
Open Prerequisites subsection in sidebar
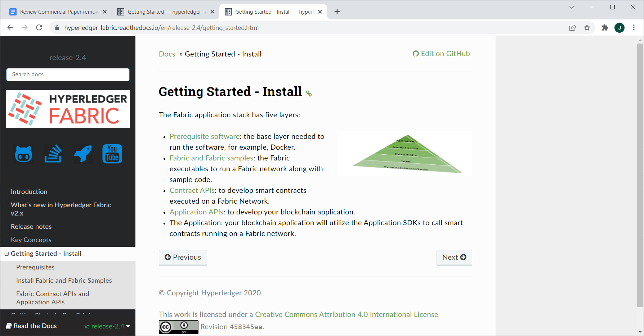[x=35, y=267]
